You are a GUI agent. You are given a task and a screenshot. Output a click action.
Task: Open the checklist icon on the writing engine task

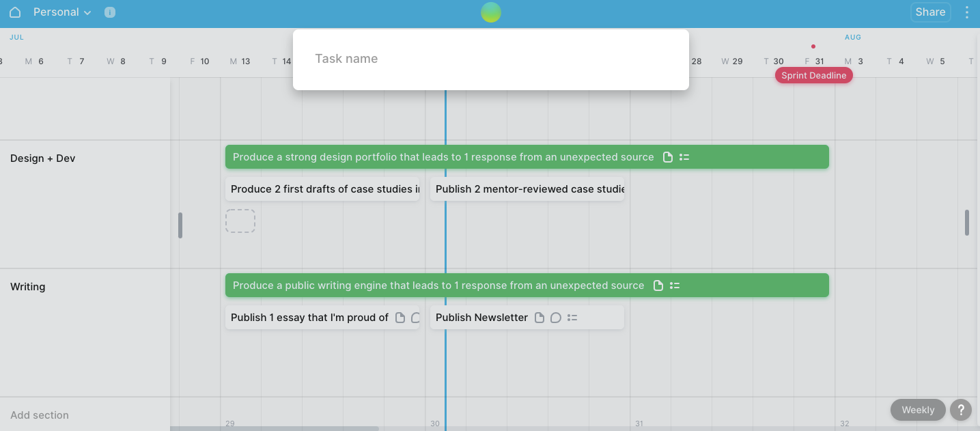coord(675,286)
